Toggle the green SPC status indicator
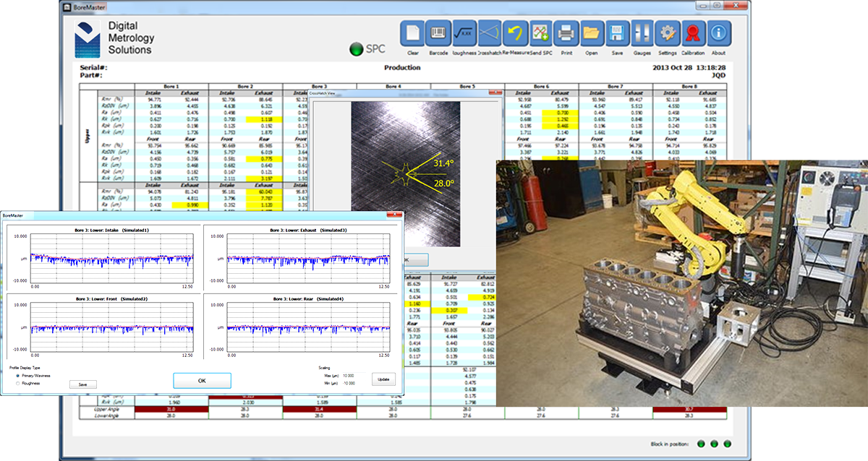This screenshot has width=868, height=461. coord(356,49)
